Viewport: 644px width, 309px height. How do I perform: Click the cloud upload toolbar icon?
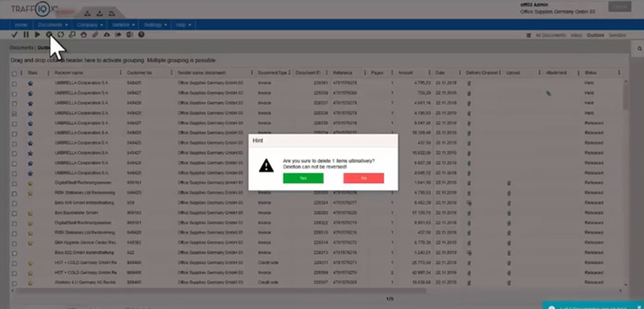point(107,35)
